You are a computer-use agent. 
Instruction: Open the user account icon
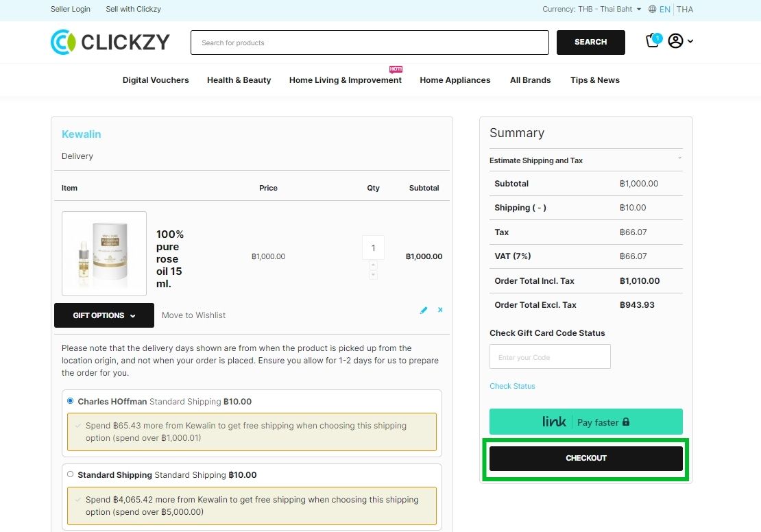[675, 40]
